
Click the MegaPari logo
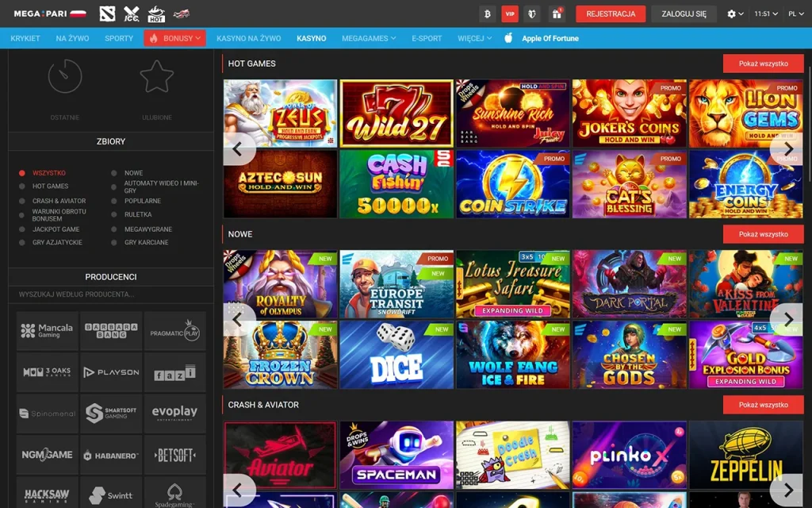click(50, 14)
